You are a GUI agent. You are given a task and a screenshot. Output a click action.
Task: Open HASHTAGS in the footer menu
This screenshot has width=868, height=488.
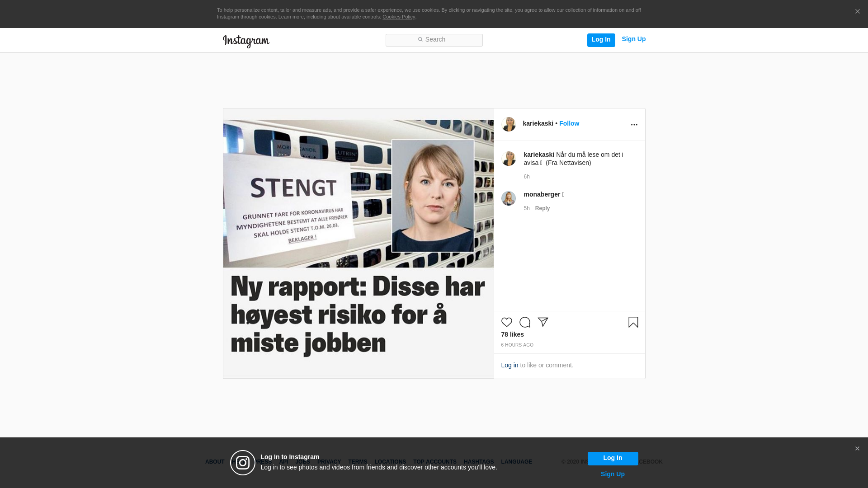tap(478, 462)
